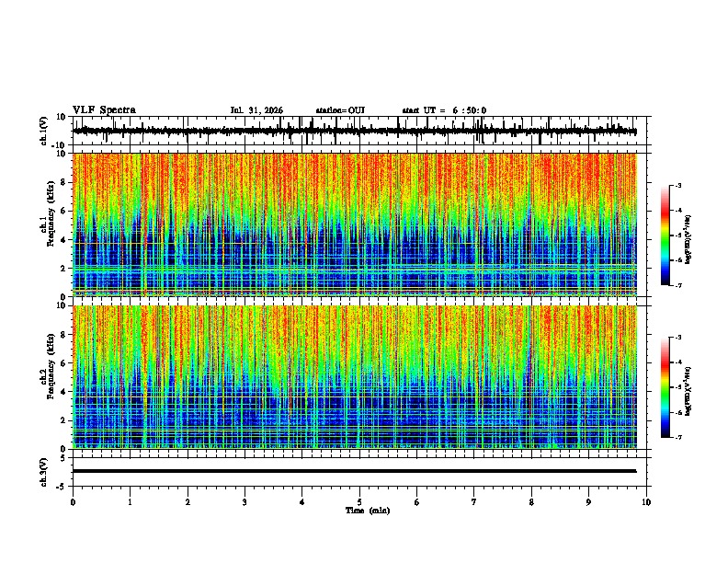Image resolution: width=728 pixels, height=563 pixels.
Task: Select the date label 'Jul 31, 2026'
Action: [x=256, y=110]
